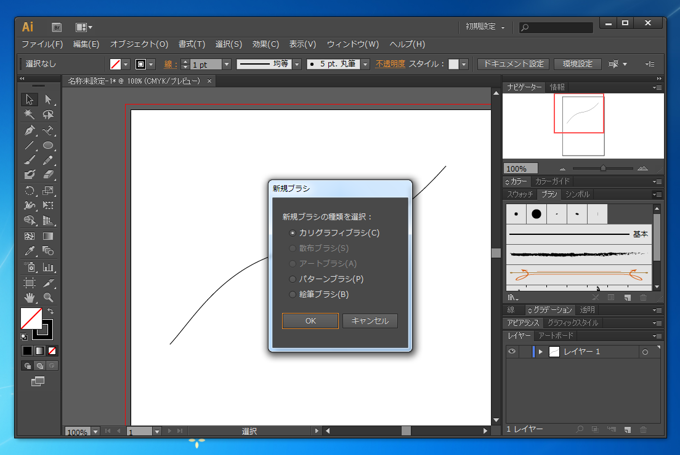
Task: Open the fill color dropdown arrow
Action: pyautogui.click(x=126, y=64)
